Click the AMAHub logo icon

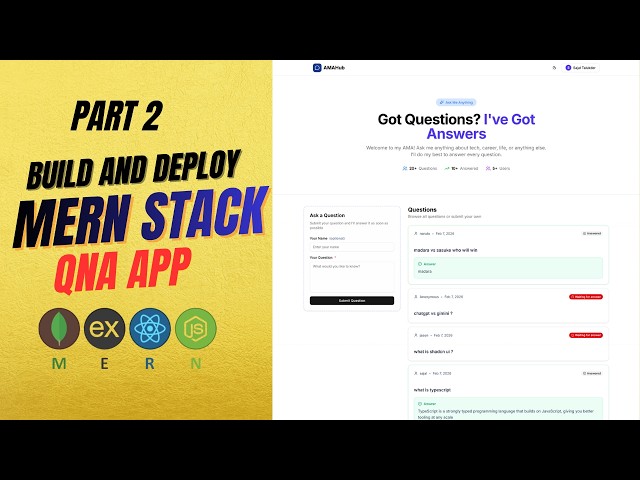tap(317, 68)
